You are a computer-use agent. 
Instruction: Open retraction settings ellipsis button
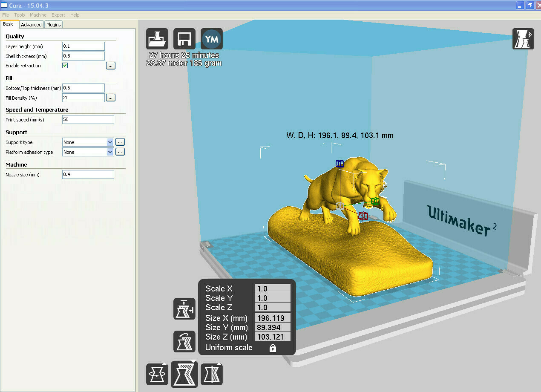(x=111, y=66)
